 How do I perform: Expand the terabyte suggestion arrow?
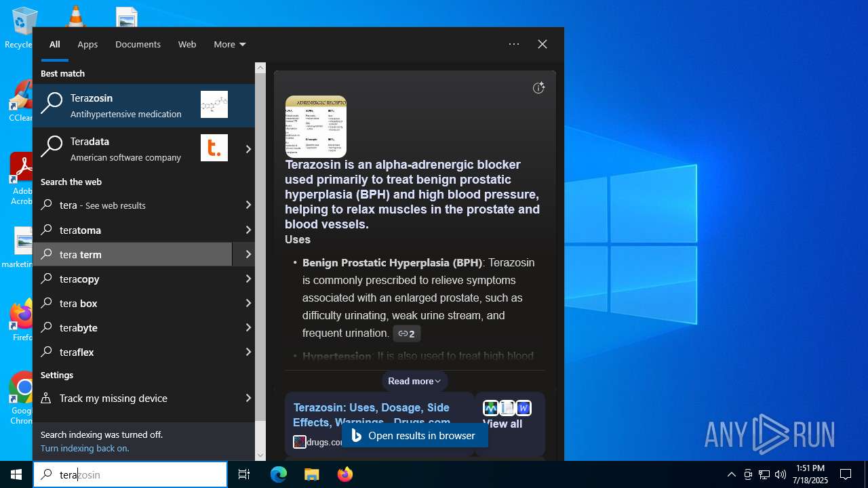[x=248, y=327]
